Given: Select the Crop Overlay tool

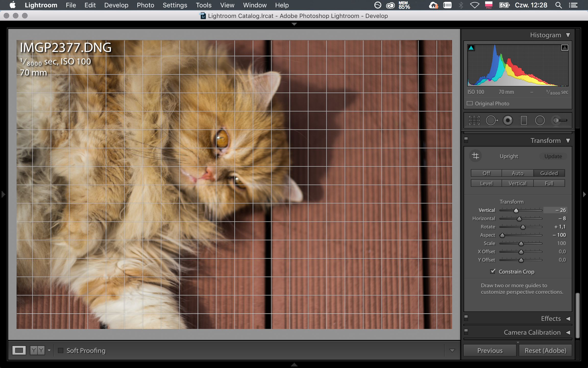Looking at the screenshot, I should [x=474, y=120].
